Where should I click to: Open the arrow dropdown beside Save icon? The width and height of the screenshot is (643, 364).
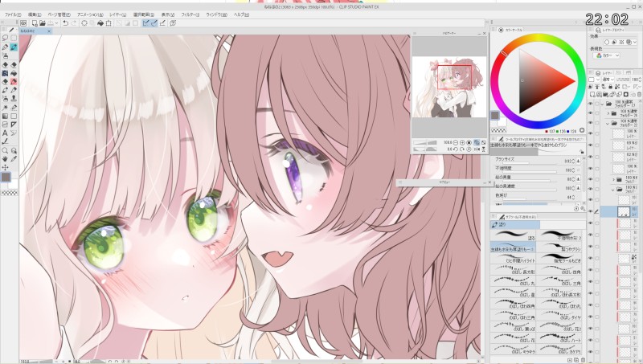coord(56,23)
